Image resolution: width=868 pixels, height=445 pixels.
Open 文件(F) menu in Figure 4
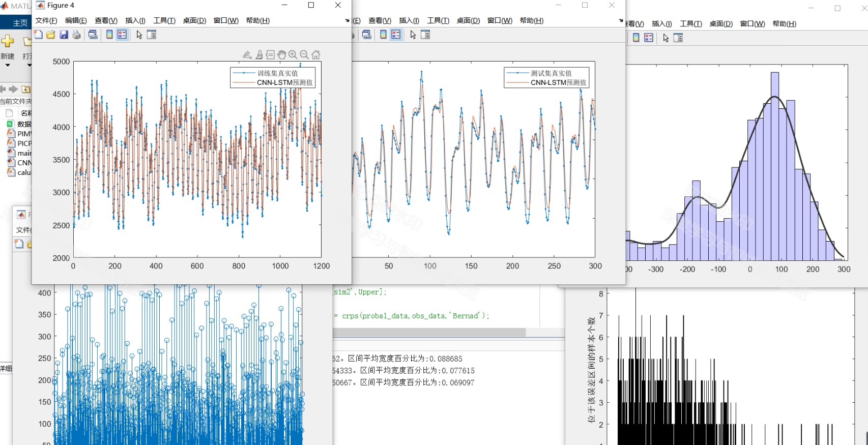click(x=46, y=20)
